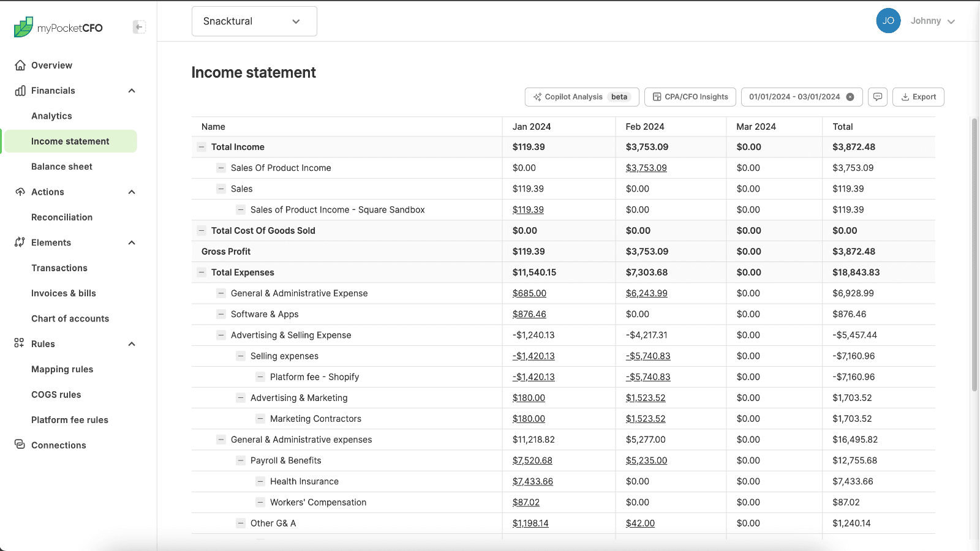
Task: Open Connections via its sidebar icon
Action: (20, 445)
